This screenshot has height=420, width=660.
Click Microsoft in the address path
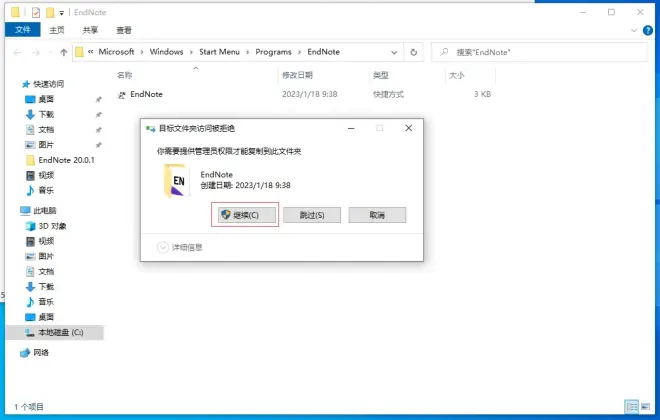click(116, 52)
